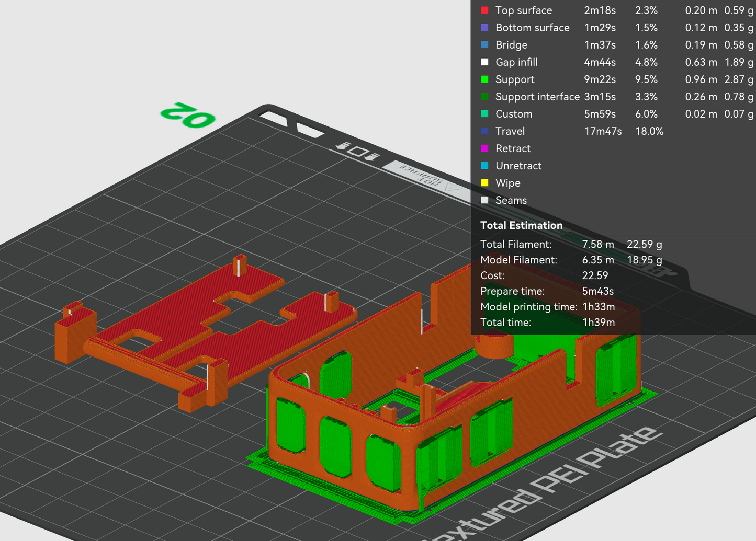Click the dark blue Travel color swatch

(x=484, y=131)
